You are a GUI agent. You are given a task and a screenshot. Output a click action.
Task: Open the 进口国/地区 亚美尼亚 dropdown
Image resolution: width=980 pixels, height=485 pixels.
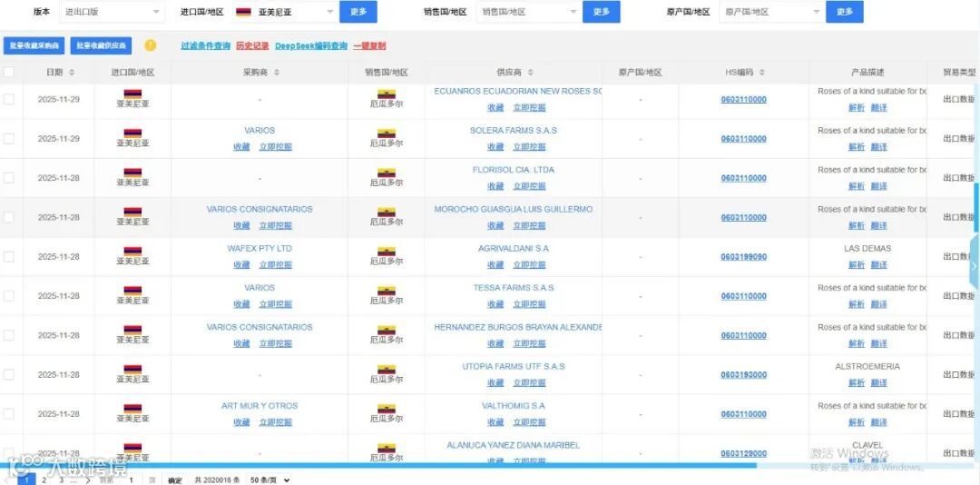point(285,12)
